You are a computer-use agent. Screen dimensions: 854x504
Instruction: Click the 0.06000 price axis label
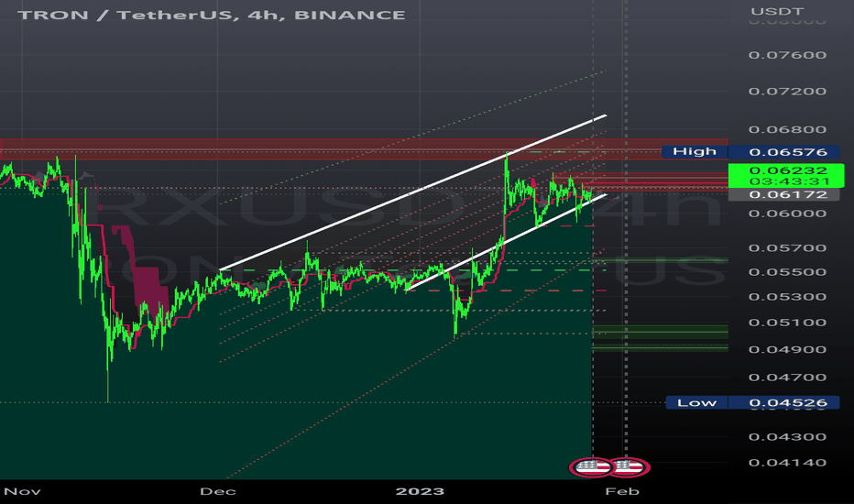[787, 213]
